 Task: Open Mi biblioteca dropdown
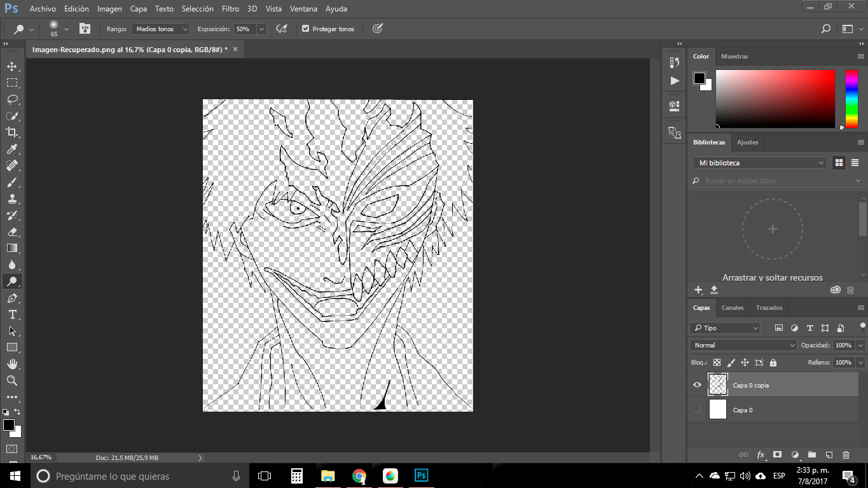pyautogui.click(x=759, y=163)
